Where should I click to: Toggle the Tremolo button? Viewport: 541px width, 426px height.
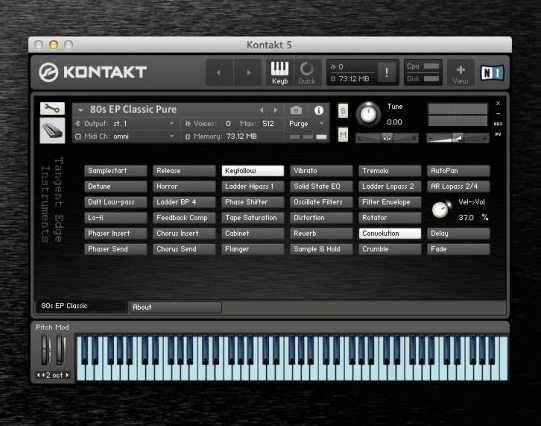[x=390, y=171]
